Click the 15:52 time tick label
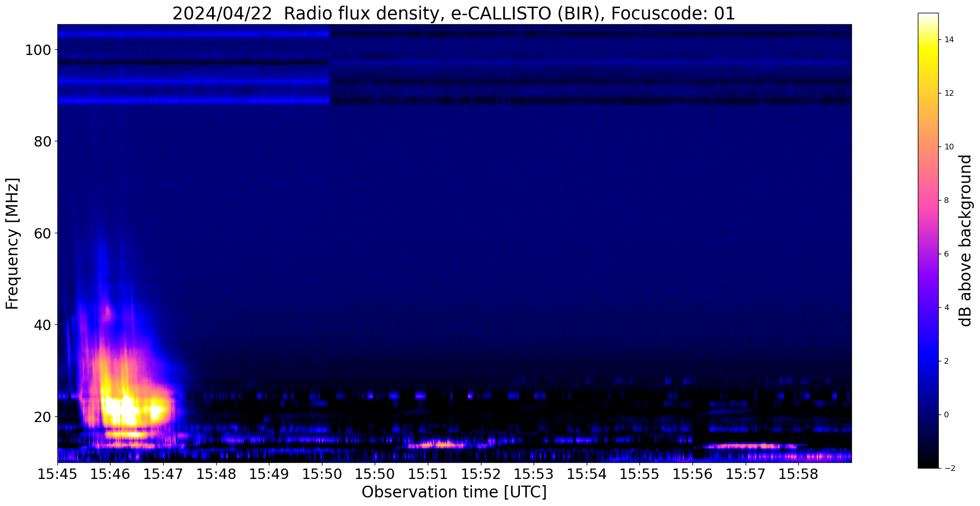Image resolution: width=980 pixels, height=506 pixels. [481, 474]
